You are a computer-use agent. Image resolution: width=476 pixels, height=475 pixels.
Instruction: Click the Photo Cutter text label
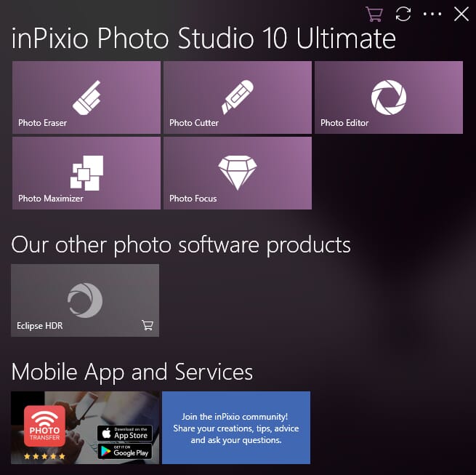pyautogui.click(x=194, y=123)
